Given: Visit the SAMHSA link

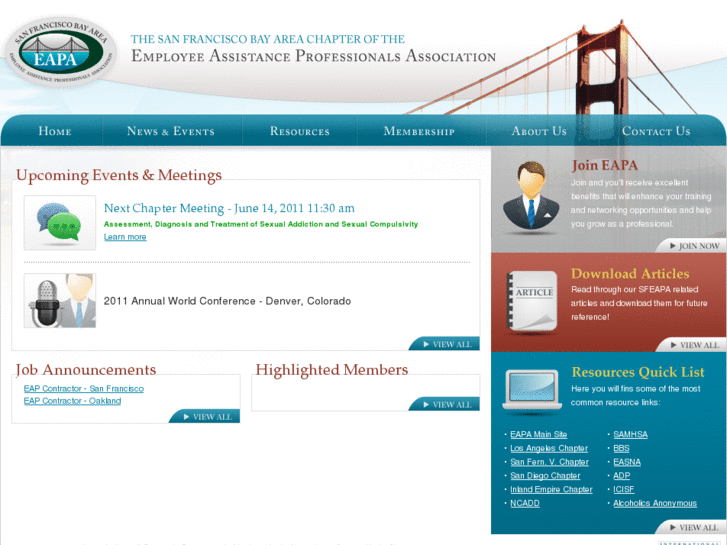Looking at the screenshot, I should pyautogui.click(x=631, y=435).
